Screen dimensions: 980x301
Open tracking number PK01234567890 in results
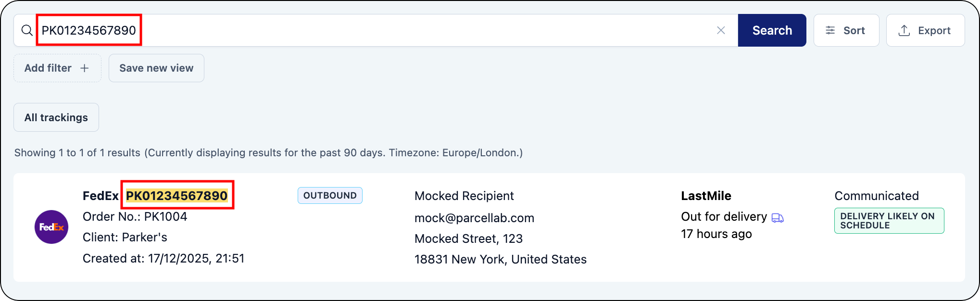pyautogui.click(x=176, y=196)
